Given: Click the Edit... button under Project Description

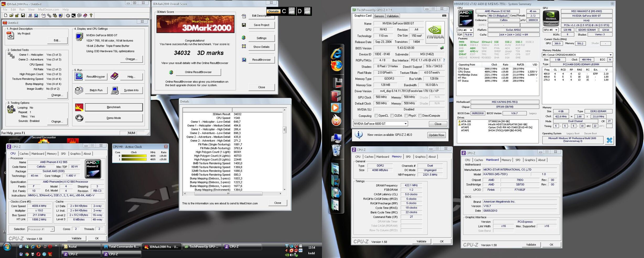Looking at the screenshot, I should [x=57, y=40].
